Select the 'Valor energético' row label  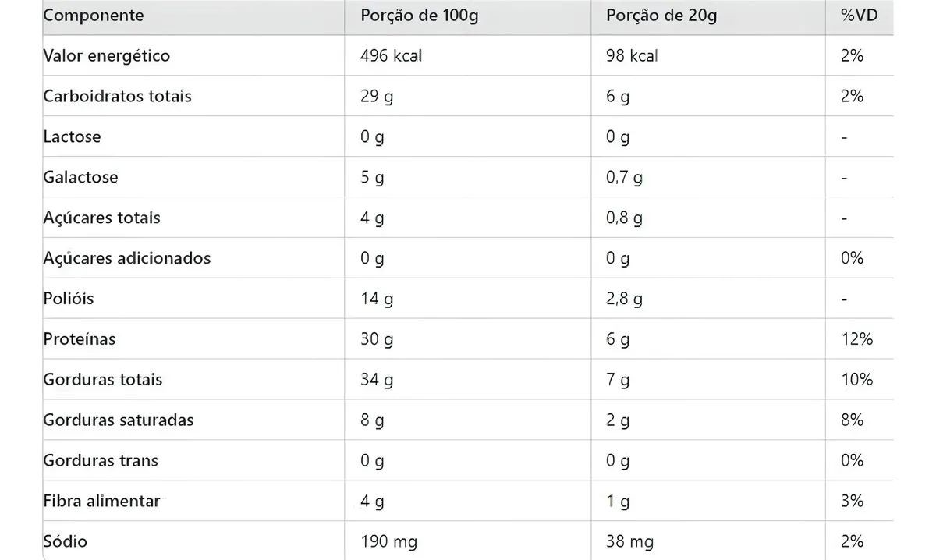coord(107,56)
